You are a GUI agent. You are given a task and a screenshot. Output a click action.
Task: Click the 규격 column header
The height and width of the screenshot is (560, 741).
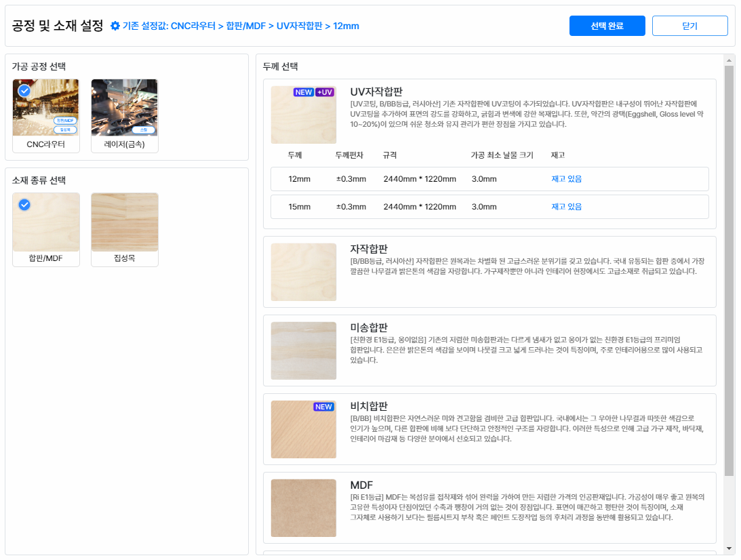[390, 155]
